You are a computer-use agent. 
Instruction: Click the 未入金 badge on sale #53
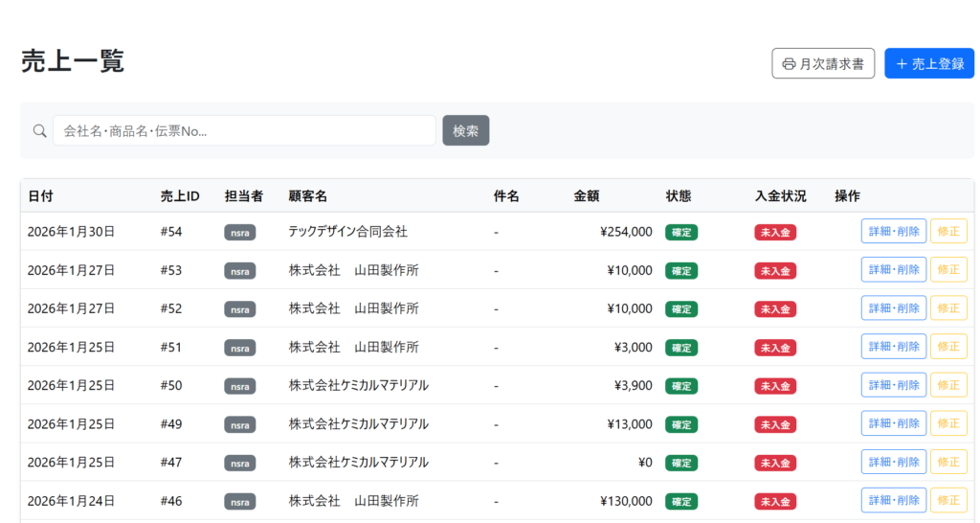click(775, 271)
